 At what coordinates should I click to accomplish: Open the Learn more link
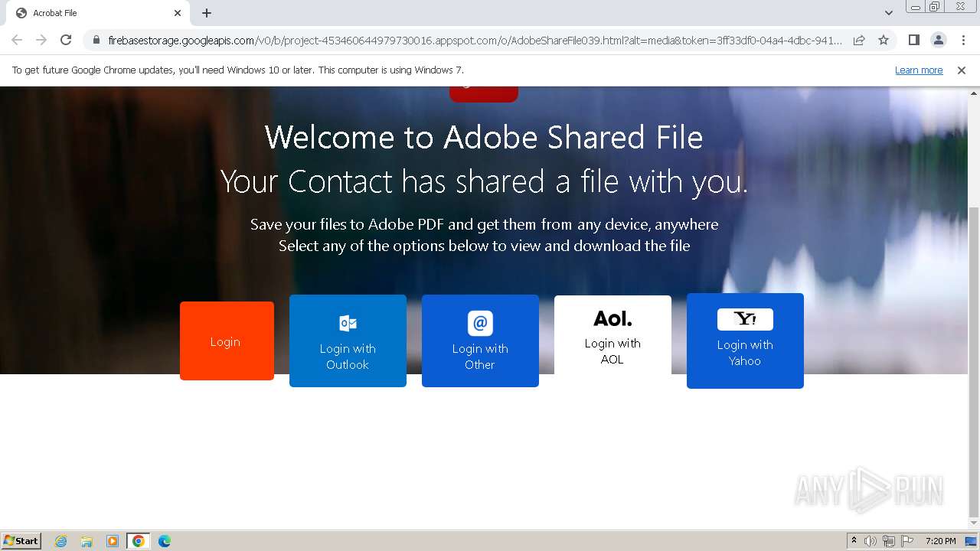coord(919,70)
